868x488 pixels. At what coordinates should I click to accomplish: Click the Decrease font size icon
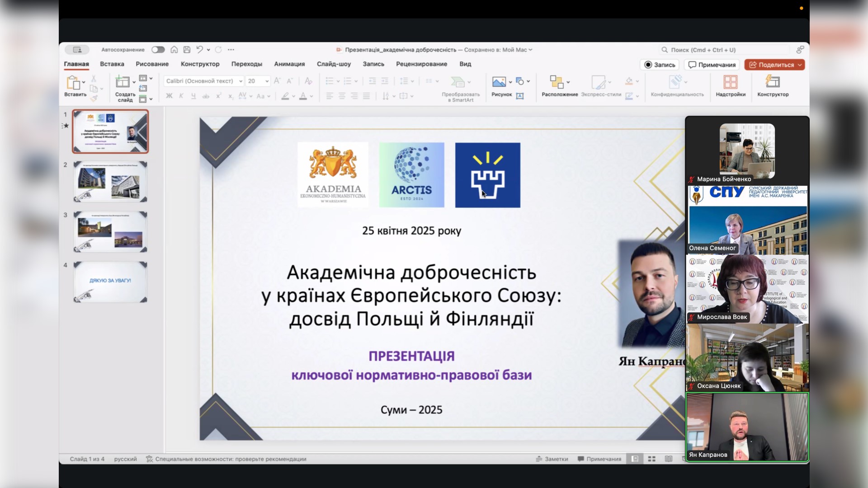point(290,81)
